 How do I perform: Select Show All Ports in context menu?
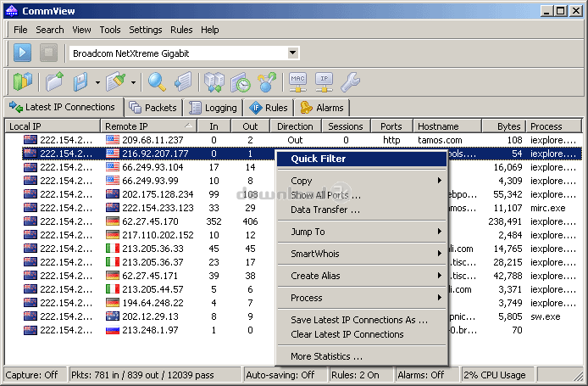(x=362, y=195)
